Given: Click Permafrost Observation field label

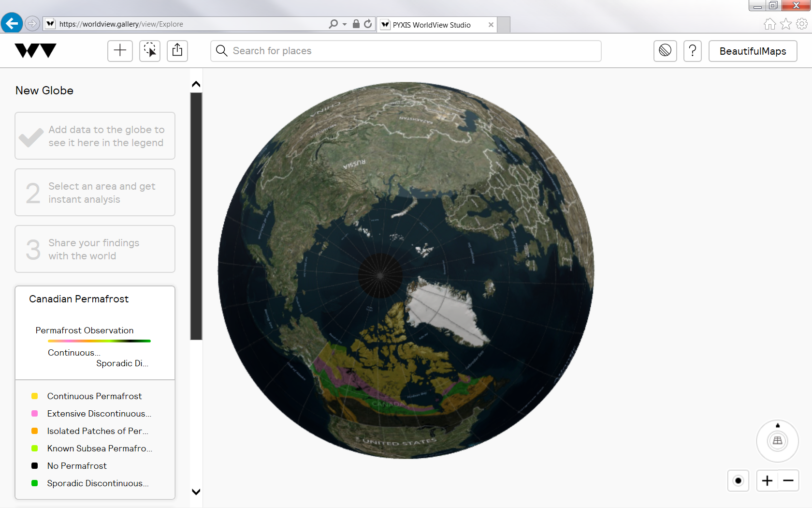Looking at the screenshot, I should (85, 330).
